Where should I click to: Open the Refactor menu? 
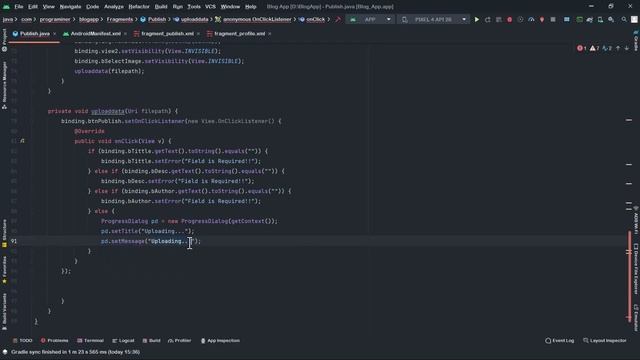139,7
